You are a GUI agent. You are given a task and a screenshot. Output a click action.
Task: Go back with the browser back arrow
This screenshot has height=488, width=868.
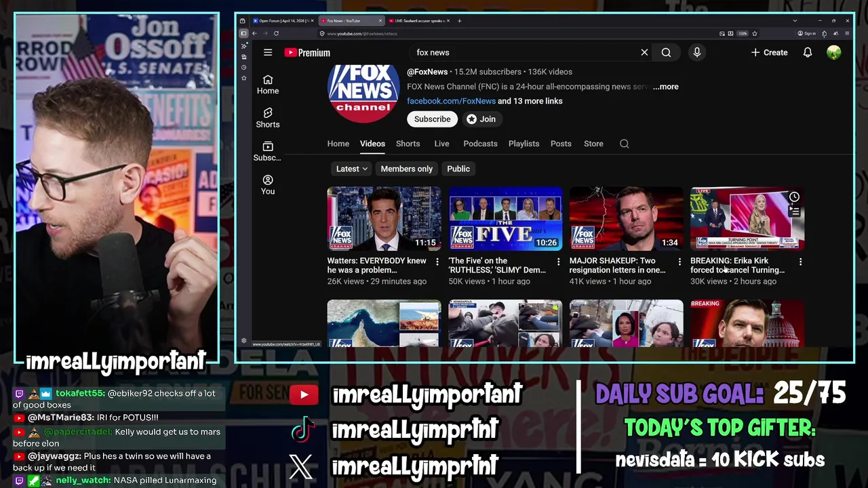[x=254, y=33]
